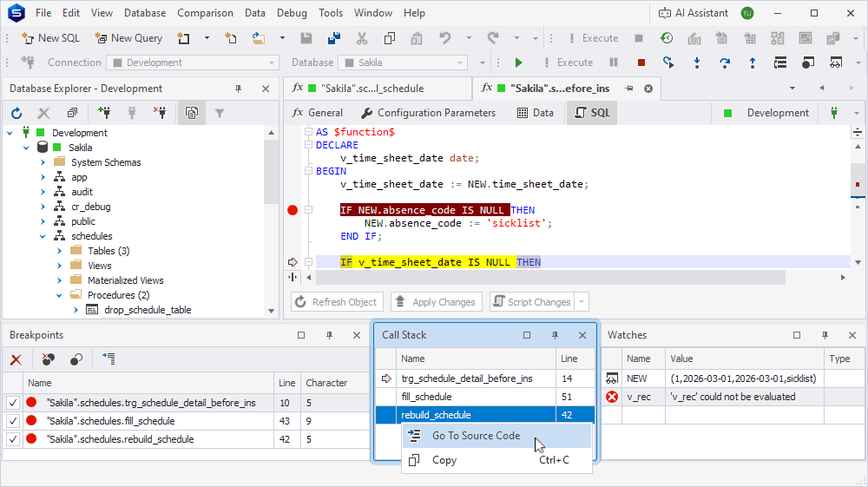This screenshot has height=487, width=868.
Task: Toggle trg_schedule_detail_before_ins breakpoint checkbox
Action: coord(13,403)
